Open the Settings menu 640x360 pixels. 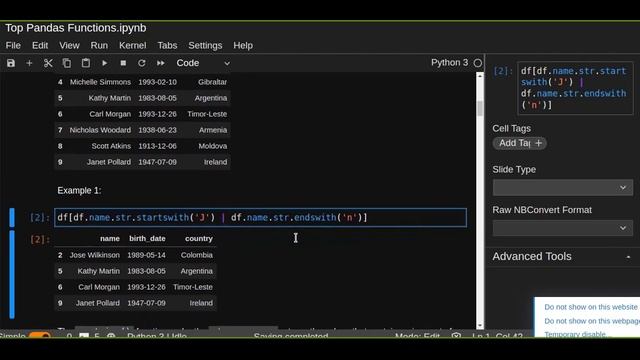(205, 45)
